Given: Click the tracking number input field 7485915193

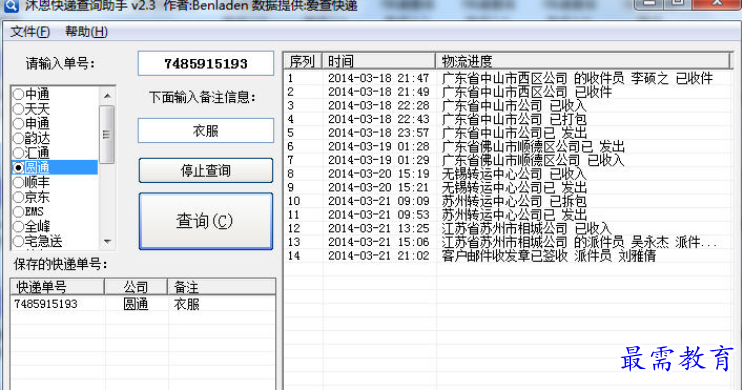Looking at the screenshot, I should [206, 63].
